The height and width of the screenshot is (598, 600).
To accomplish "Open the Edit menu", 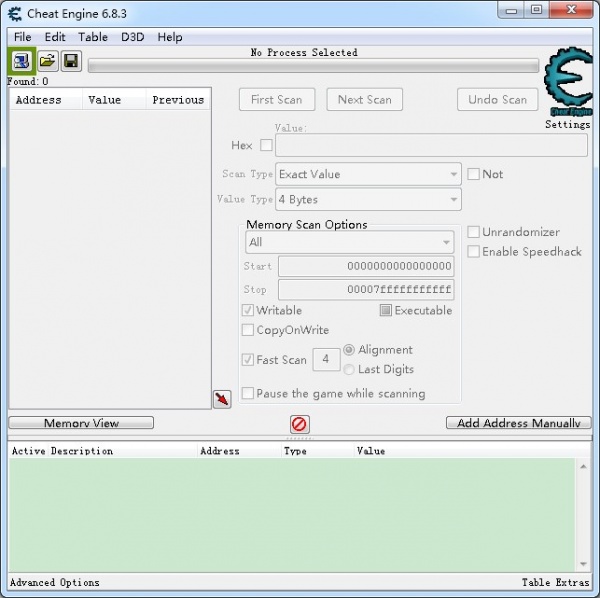I will pyautogui.click(x=55, y=37).
